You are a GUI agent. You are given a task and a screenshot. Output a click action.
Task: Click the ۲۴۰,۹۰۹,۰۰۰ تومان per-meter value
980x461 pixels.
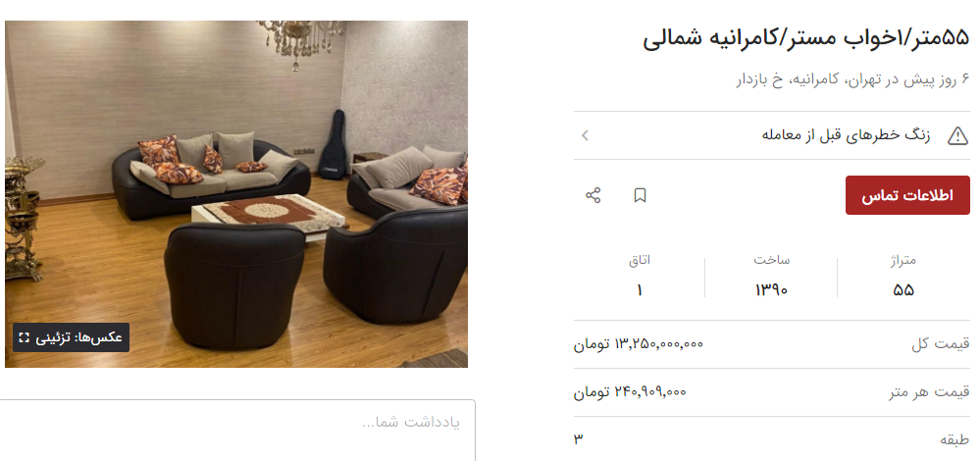(630, 392)
